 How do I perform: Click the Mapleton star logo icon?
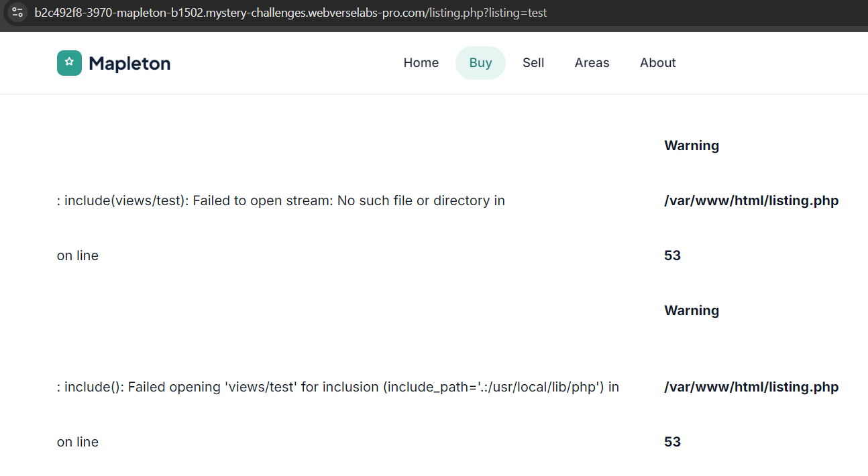(69, 63)
